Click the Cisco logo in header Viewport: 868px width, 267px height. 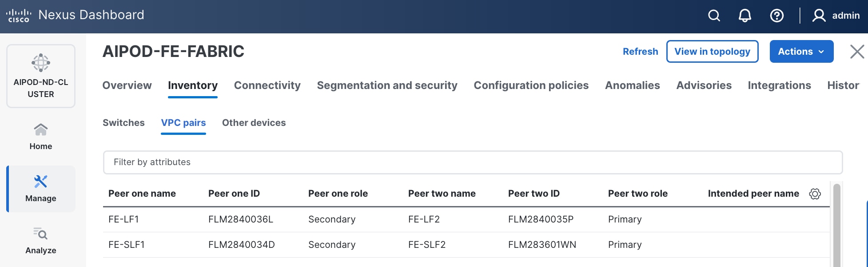(19, 16)
